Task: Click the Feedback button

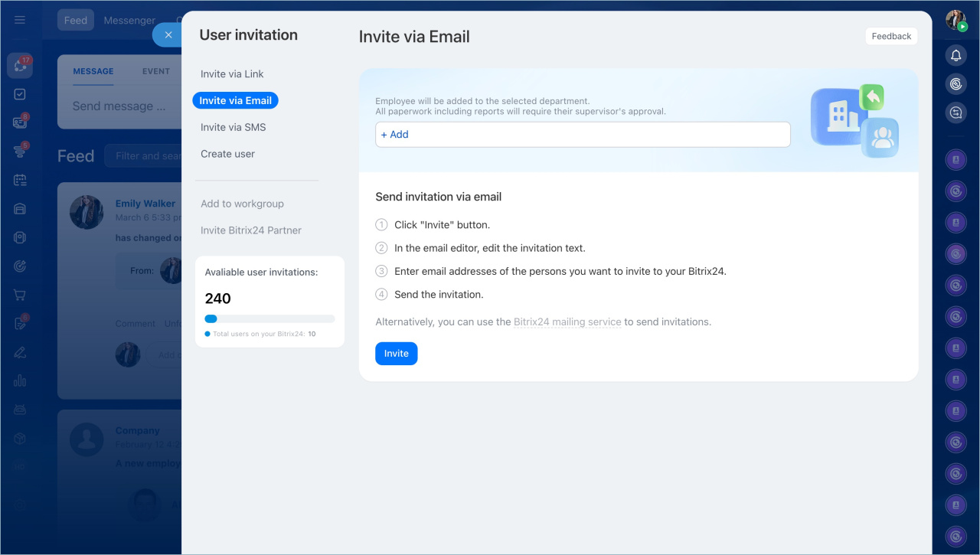Action: [891, 36]
